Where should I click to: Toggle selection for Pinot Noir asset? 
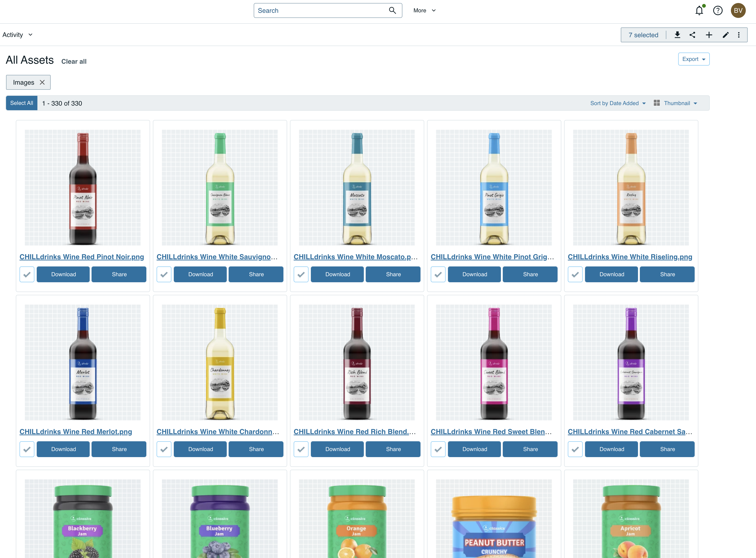(27, 274)
